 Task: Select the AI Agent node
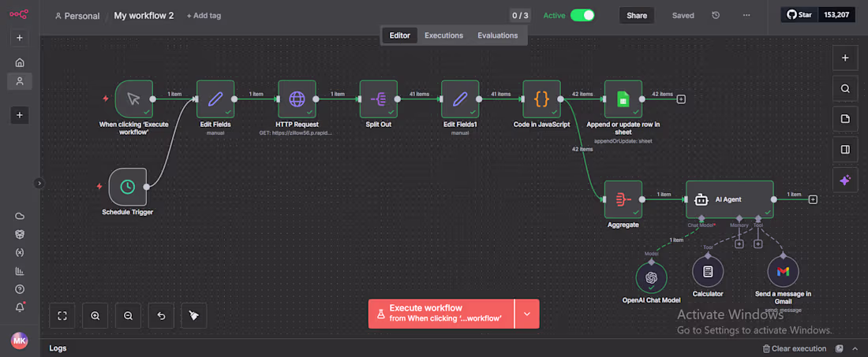tap(730, 199)
